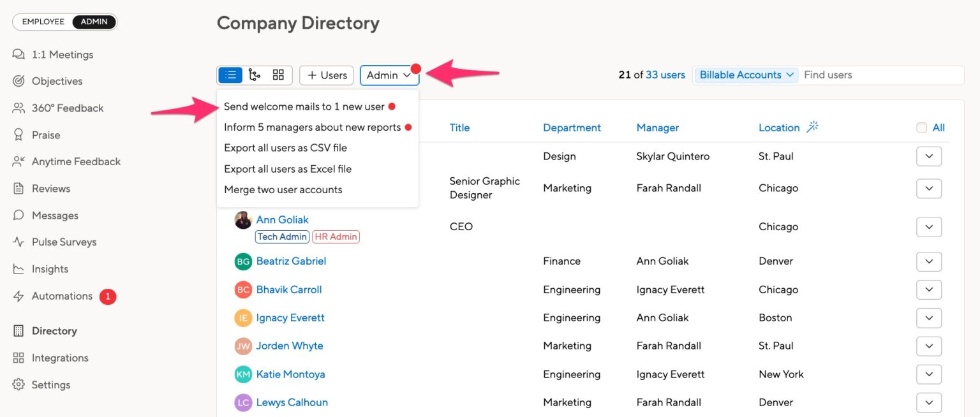Expand Beatriz Gabriel's row actions chevron
980x417 pixels.
929,261
